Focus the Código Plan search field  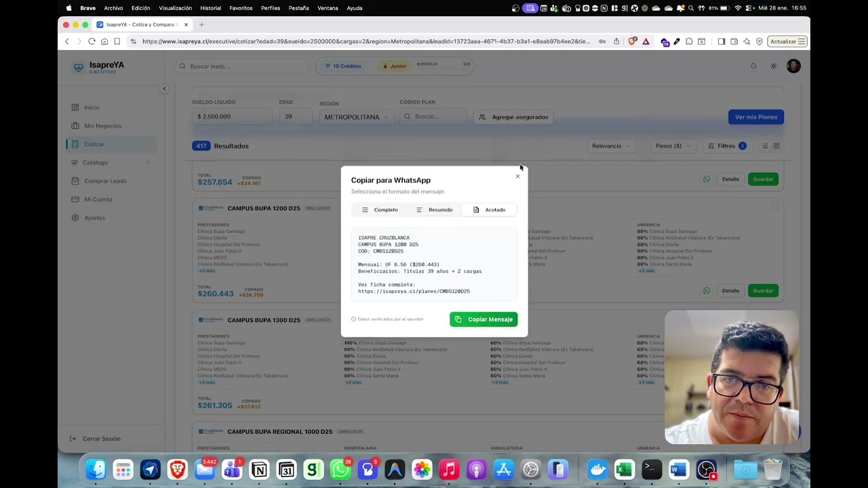point(433,117)
